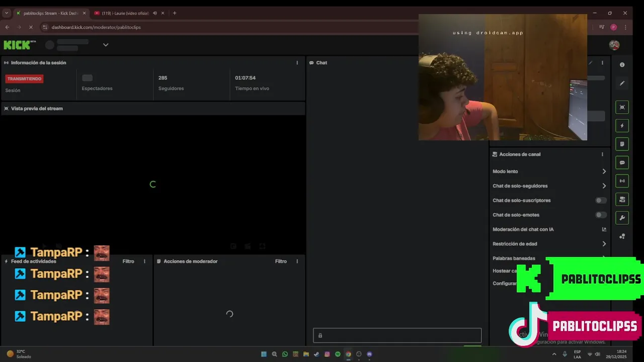Open the tab search dropdown in Chrome
This screenshot has height=362, width=644.
point(7,13)
